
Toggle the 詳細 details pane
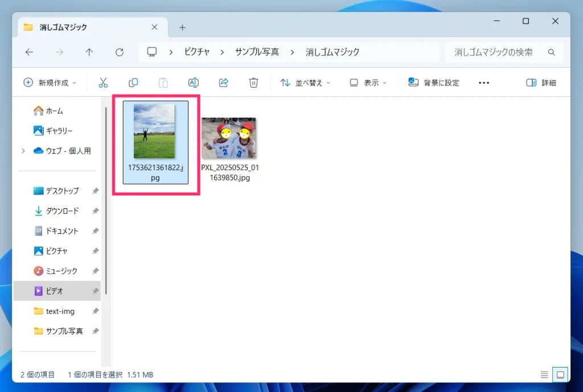[541, 82]
